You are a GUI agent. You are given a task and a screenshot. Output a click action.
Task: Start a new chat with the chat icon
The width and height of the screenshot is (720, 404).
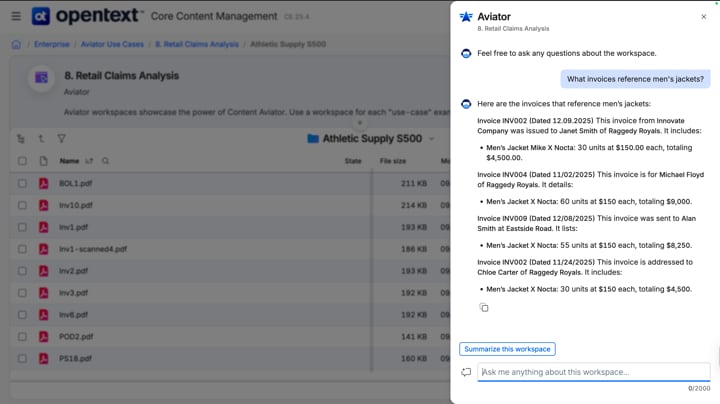[x=466, y=372]
